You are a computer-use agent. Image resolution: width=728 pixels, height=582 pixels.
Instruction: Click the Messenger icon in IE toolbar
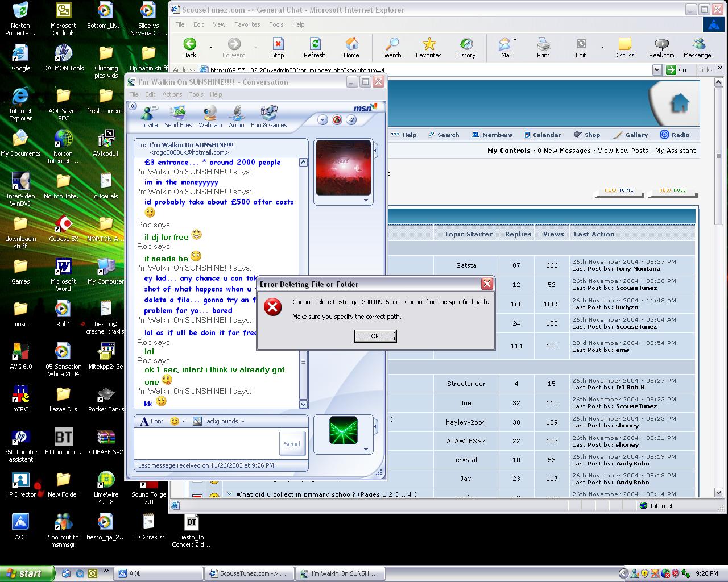[x=698, y=48]
